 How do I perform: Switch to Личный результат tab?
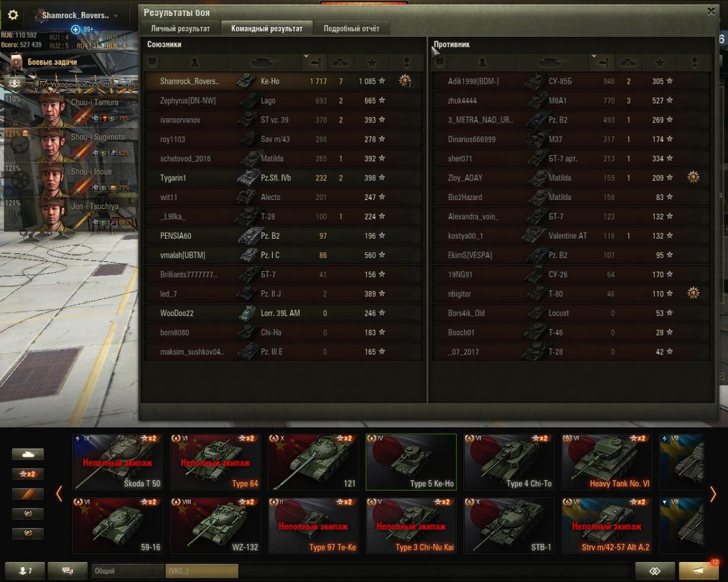(180, 28)
